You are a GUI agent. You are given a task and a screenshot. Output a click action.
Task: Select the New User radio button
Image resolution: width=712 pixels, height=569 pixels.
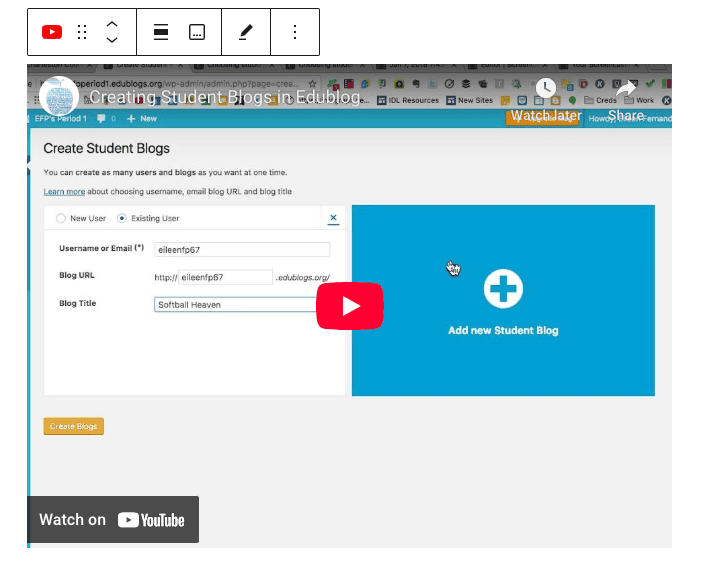[61, 218]
